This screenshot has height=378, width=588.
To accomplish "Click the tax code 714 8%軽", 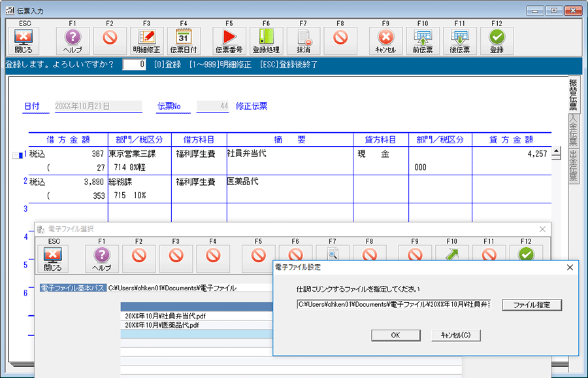I will [130, 167].
